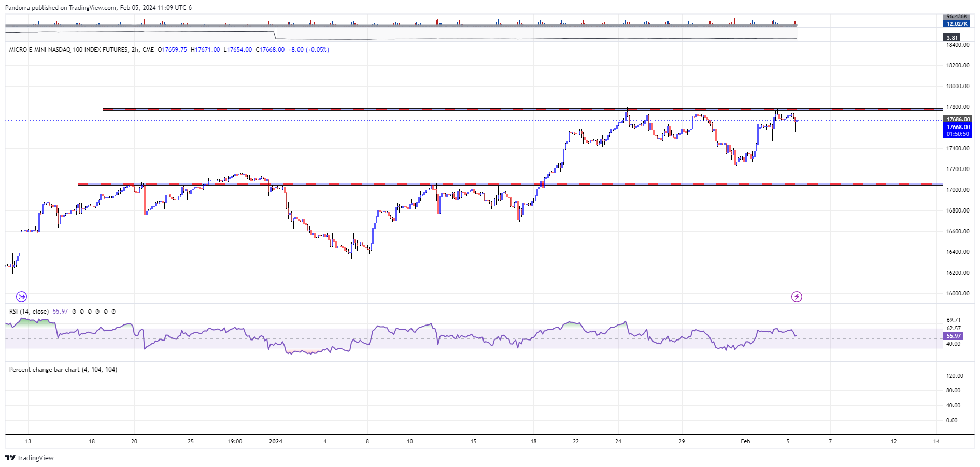
Task: Click the 22 date label on the time axis
Action: click(x=576, y=441)
